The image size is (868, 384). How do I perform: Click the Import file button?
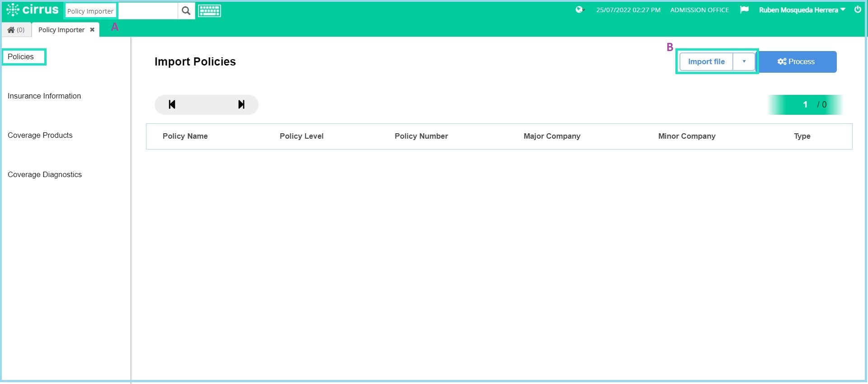click(x=706, y=61)
